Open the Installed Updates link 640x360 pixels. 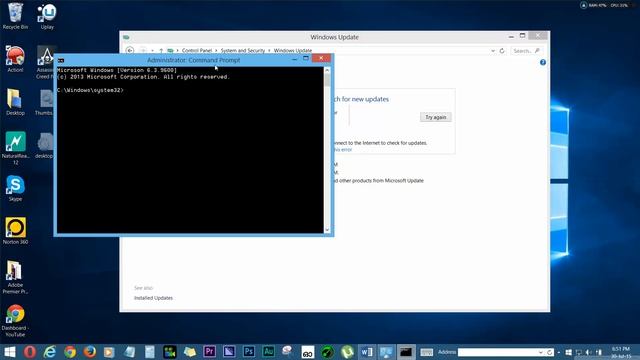153,298
